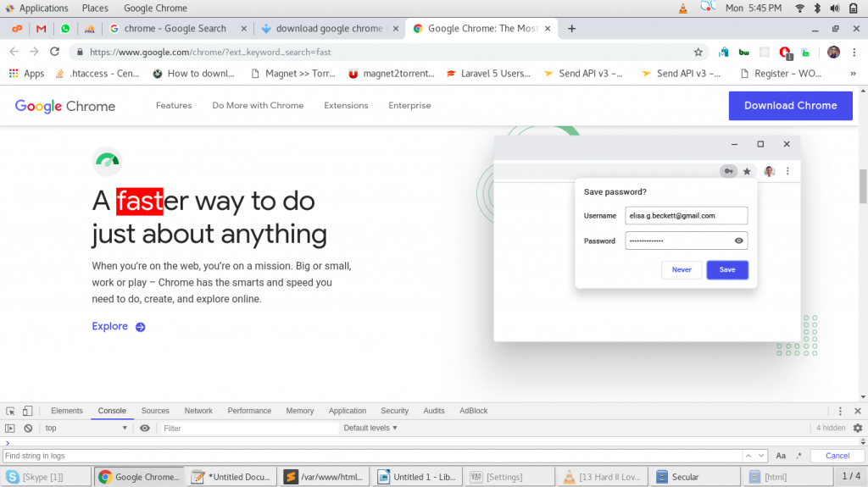Open Chrome's three-dot menu
Image resolution: width=868 pixels, height=487 pixels.
pyautogui.click(x=854, y=52)
